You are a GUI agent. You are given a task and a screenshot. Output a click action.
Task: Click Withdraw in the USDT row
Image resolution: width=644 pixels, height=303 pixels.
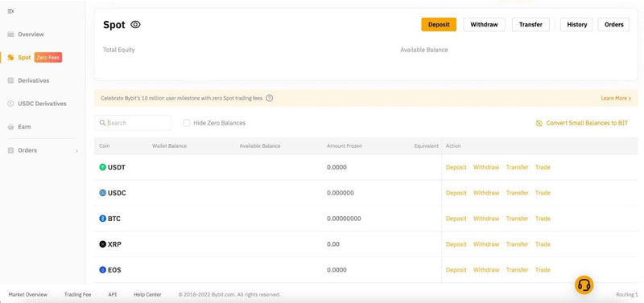[486, 167]
